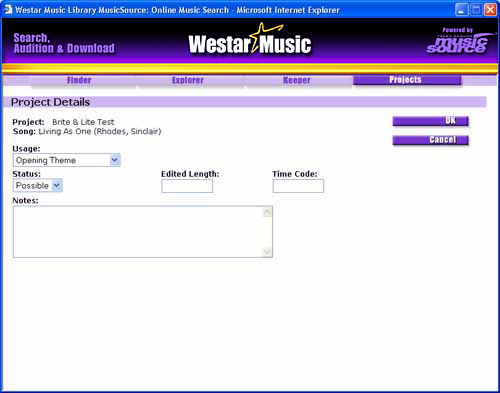Image resolution: width=500 pixels, height=393 pixels.
Task: Click the song title Living As One (Rhodes, Sinclair)
Action: 100,131
